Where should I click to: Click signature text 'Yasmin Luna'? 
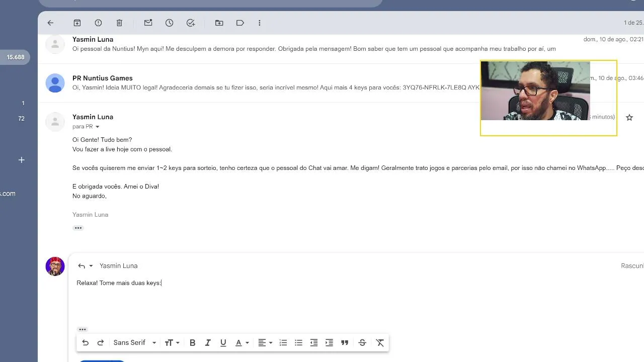click(x=90, y=215)
